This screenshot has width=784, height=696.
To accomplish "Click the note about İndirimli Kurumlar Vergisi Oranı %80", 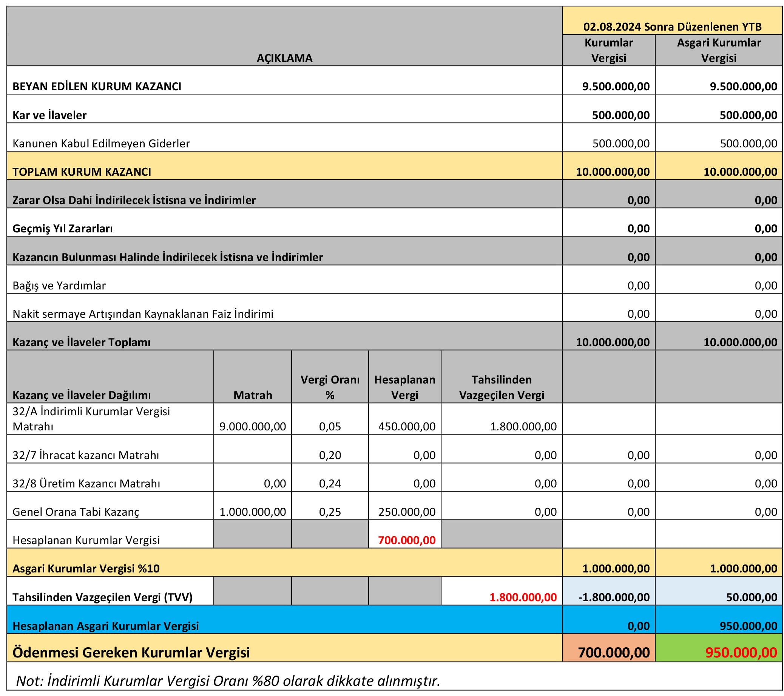I will pyautogui.click(x=228, y=681).
